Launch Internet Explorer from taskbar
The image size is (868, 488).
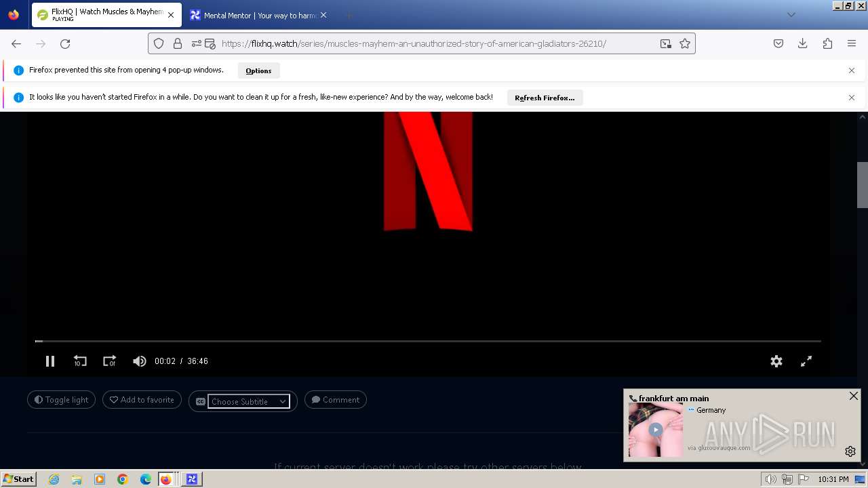pyautogui.click(x=54, y=479)
